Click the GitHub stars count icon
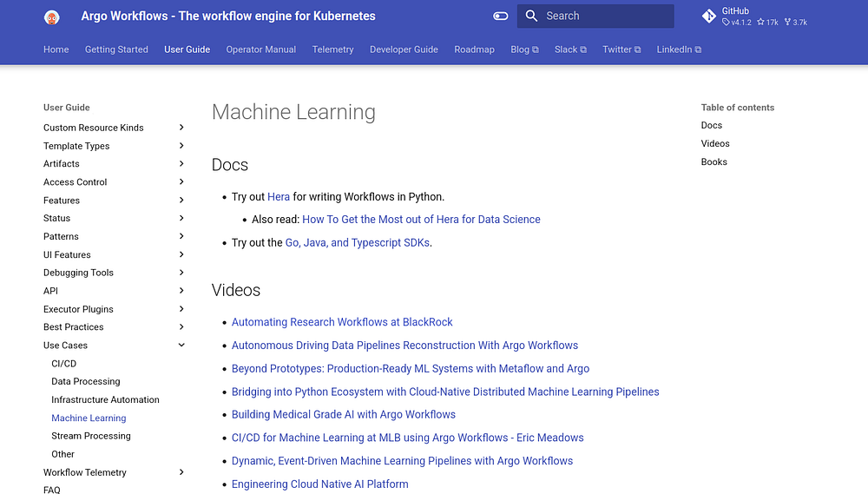 [x=760, y=23]
